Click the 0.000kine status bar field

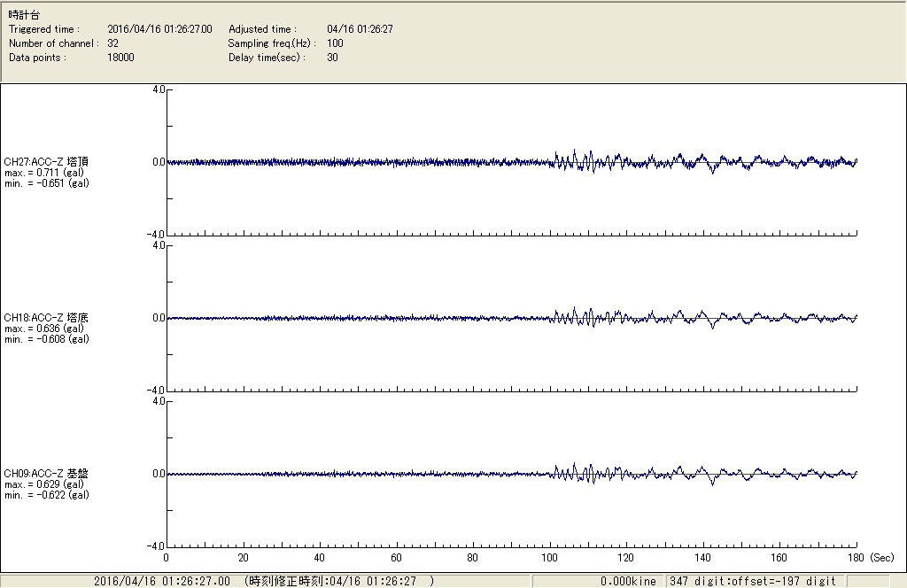coord(628,581)
